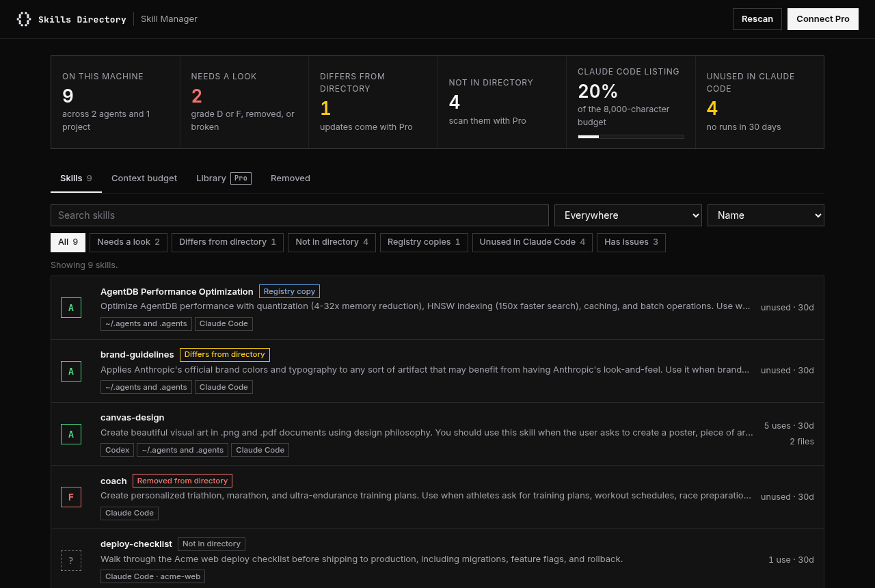Click Claude Code tag on AgentDB row

click(224, 324)
